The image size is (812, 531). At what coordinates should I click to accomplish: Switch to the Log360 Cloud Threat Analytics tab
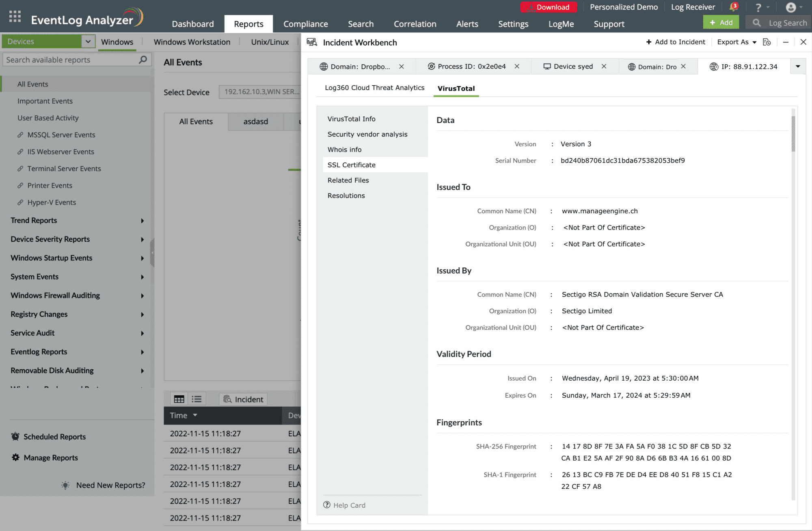point(374,87)
